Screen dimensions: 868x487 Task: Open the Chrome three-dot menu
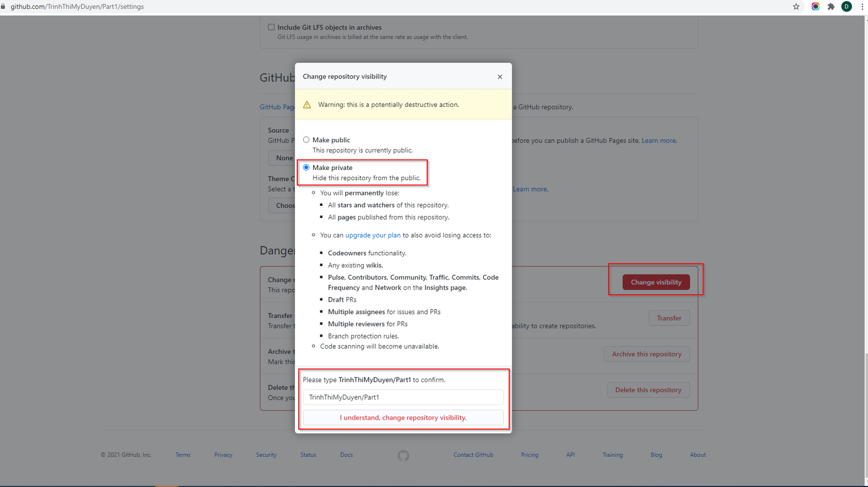click(862, 7)
